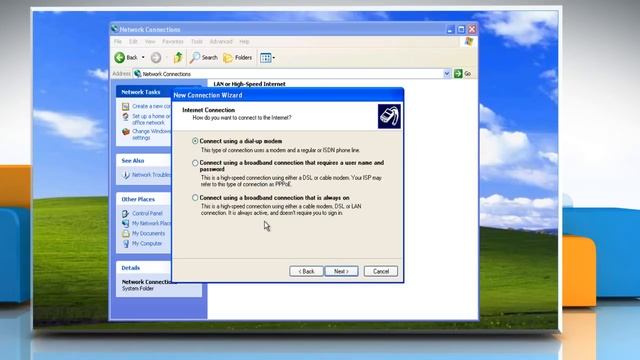Open the View menu
640x360 pixels.
[x=150, y=42]
